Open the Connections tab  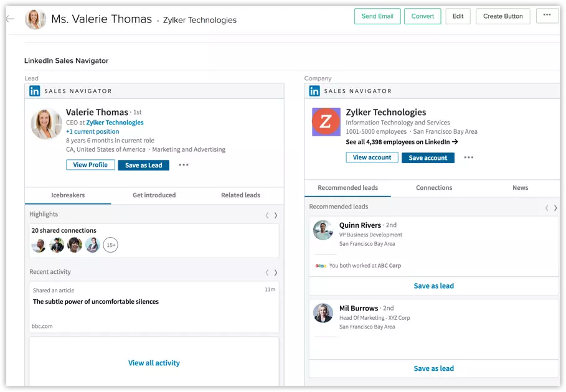tap(433, 187)
